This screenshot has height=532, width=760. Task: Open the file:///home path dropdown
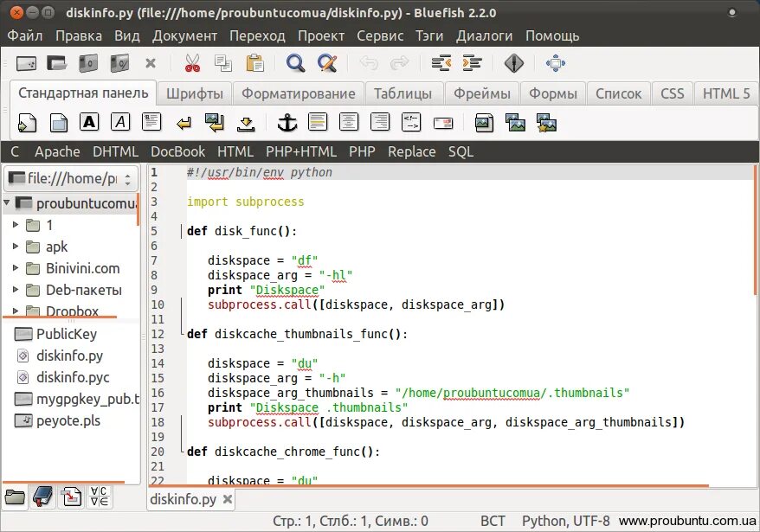coord(71,179)
